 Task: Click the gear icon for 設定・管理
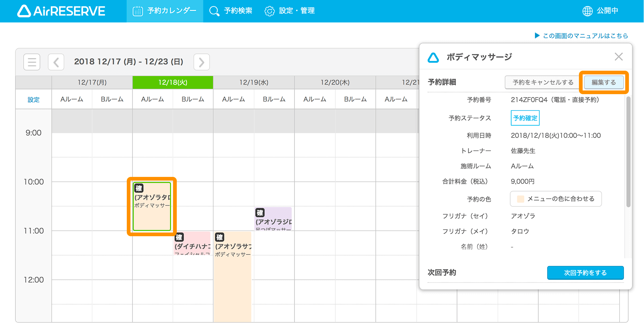269,11
